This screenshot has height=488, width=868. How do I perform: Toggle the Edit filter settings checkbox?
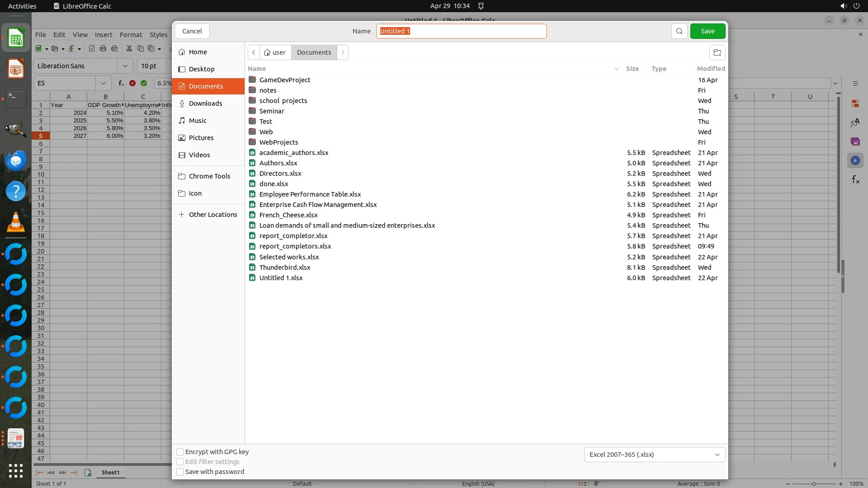pyautogui.click(x=180, y=462)
